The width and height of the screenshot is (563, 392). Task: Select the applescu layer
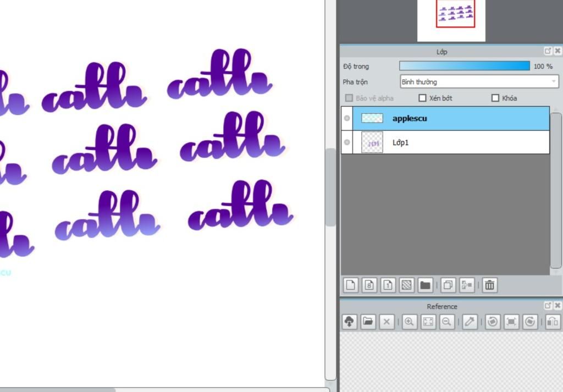(445, 118)
